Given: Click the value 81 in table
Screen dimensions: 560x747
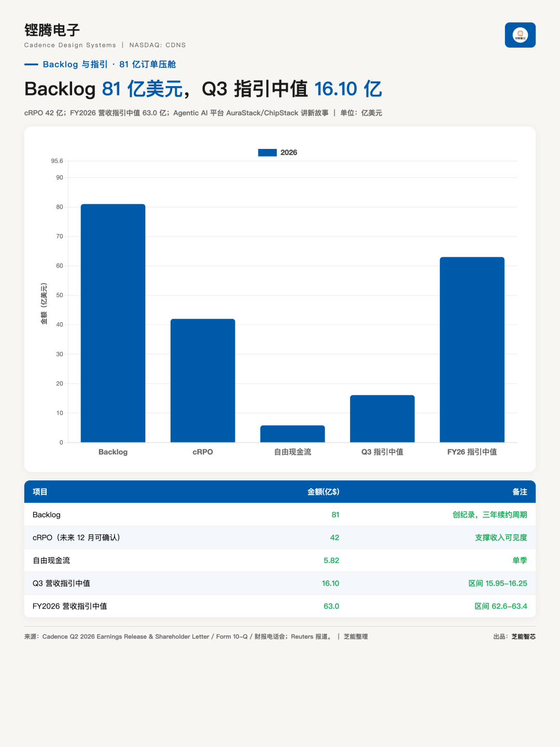Looking at the screenshot, I should 335,515.
